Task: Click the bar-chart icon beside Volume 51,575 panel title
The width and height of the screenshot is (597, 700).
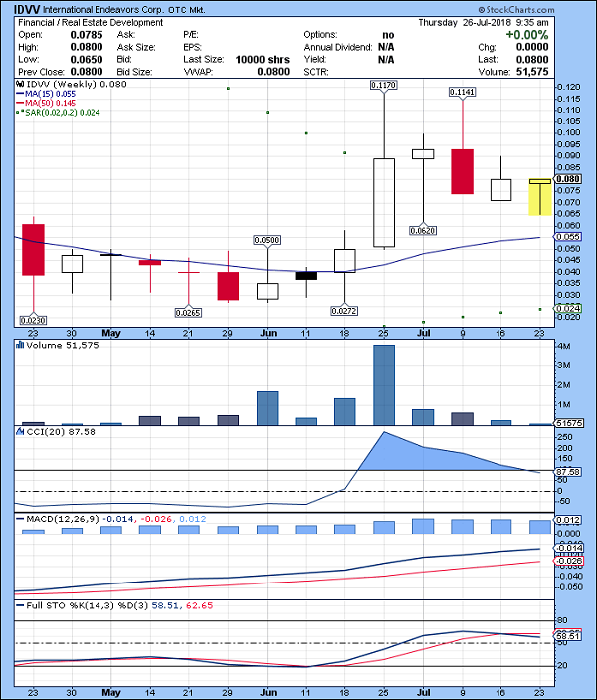Action: point(20,345)
